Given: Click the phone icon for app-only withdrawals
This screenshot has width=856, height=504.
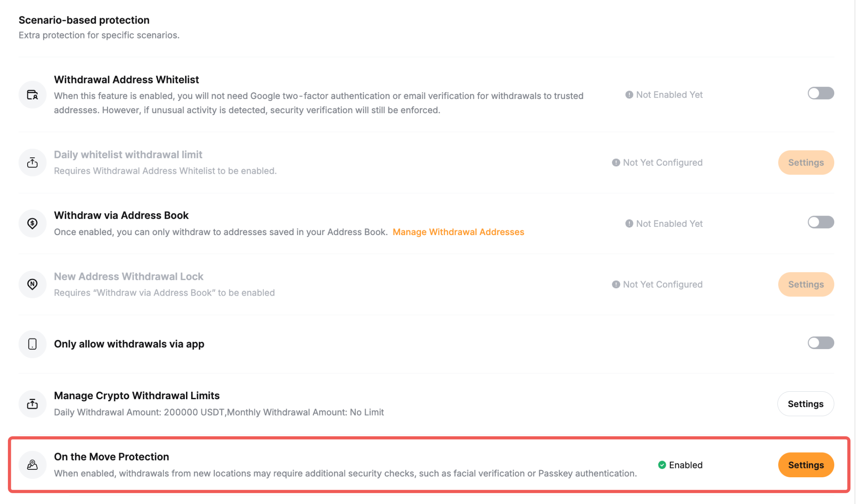Looking at the screenshot, I should tap(32, 344).
